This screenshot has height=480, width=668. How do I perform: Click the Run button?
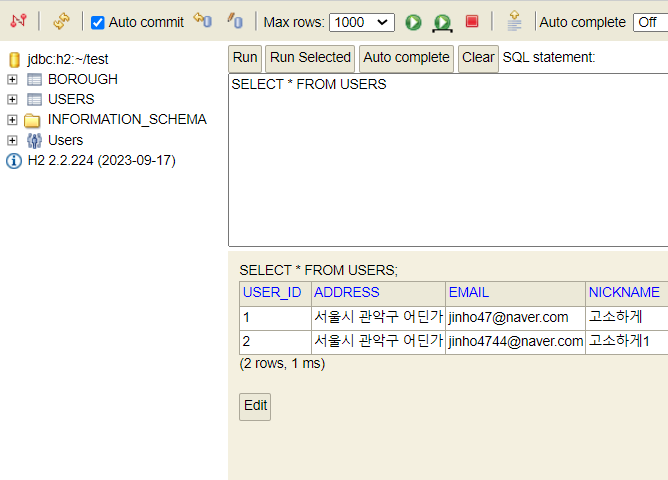245,58
